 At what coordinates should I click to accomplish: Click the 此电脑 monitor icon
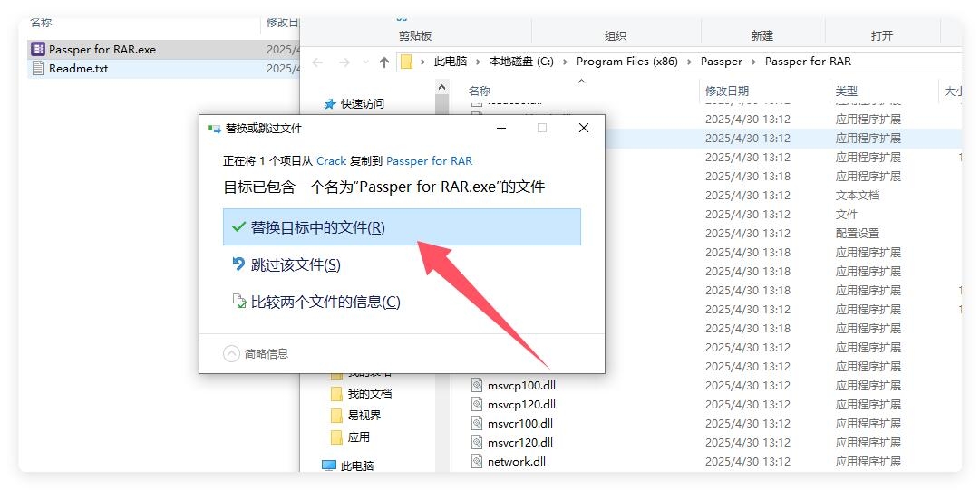(329, 466)
